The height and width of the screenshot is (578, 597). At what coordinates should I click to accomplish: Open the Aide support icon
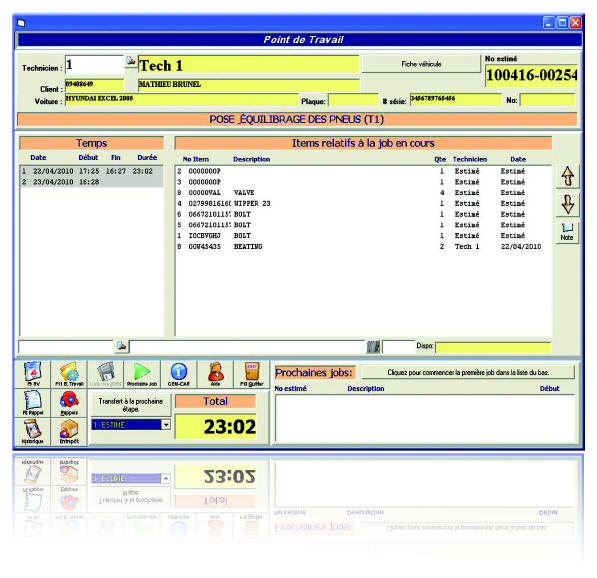(215, 374)
